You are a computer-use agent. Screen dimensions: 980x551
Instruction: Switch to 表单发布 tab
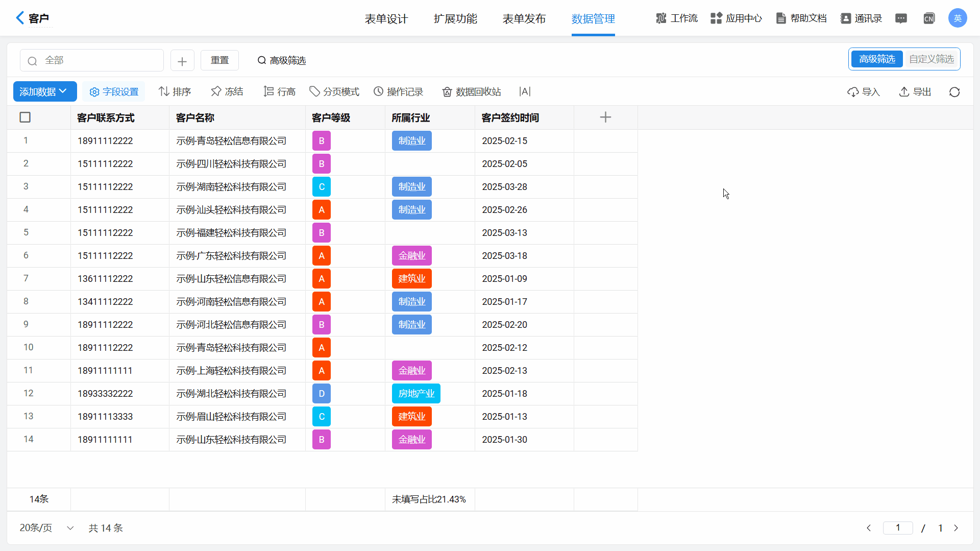(524, 19)
